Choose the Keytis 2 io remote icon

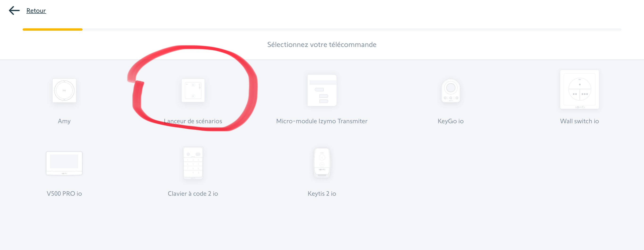coord(322,163)
